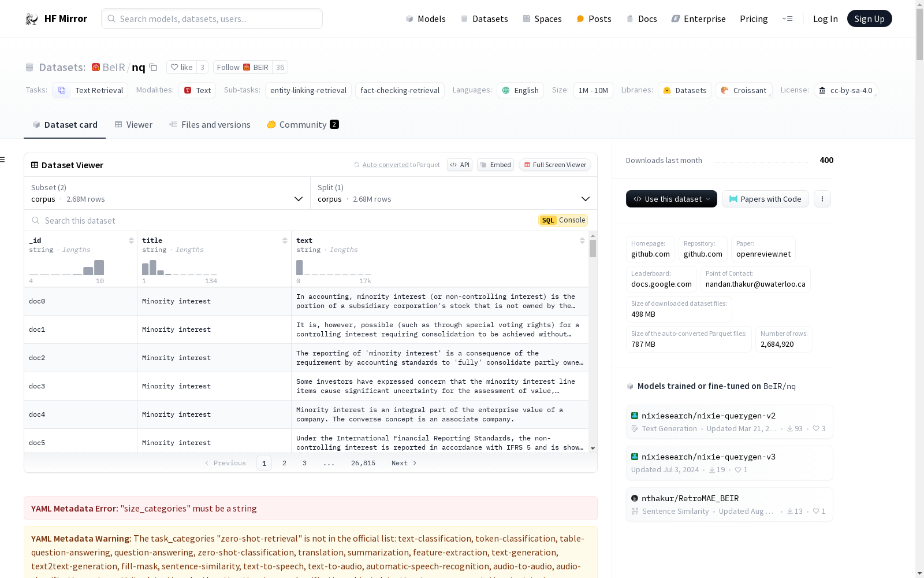Sort the title column with its sort icon
924x578 pixels.
pyautogui.click(x=285, y=240)
